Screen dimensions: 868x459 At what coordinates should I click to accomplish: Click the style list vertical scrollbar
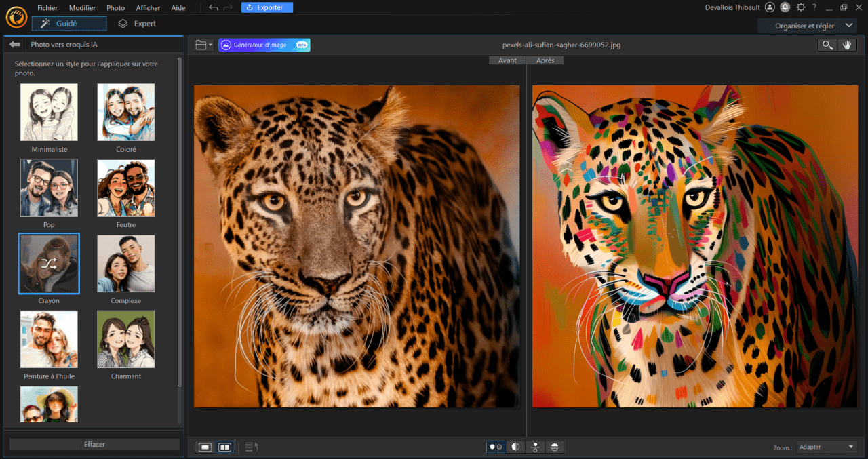[180, 221]
